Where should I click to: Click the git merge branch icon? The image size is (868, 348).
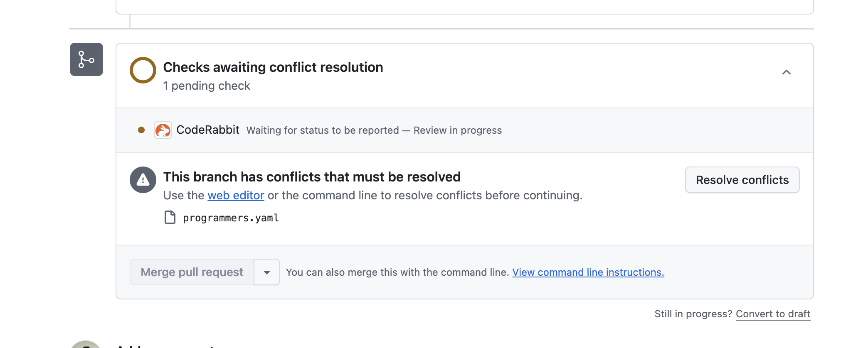click(86, 59)
